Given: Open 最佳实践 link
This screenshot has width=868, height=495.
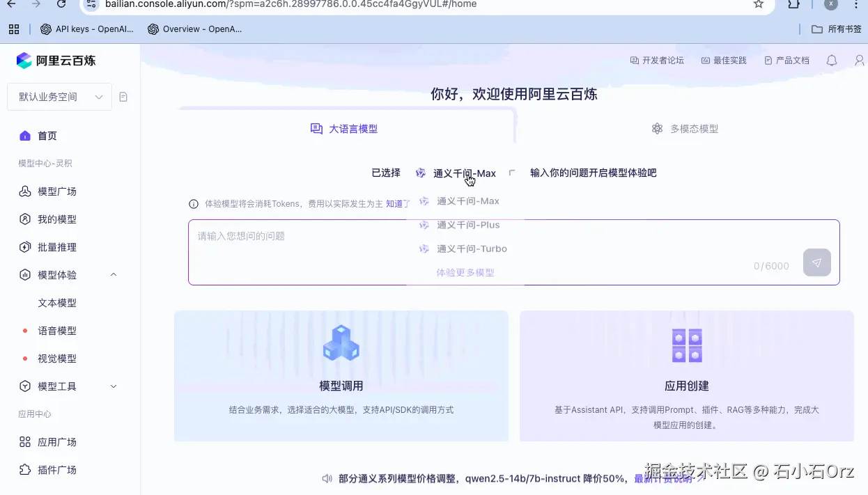Looking at the screenshot, I should [x=724, y=61].
